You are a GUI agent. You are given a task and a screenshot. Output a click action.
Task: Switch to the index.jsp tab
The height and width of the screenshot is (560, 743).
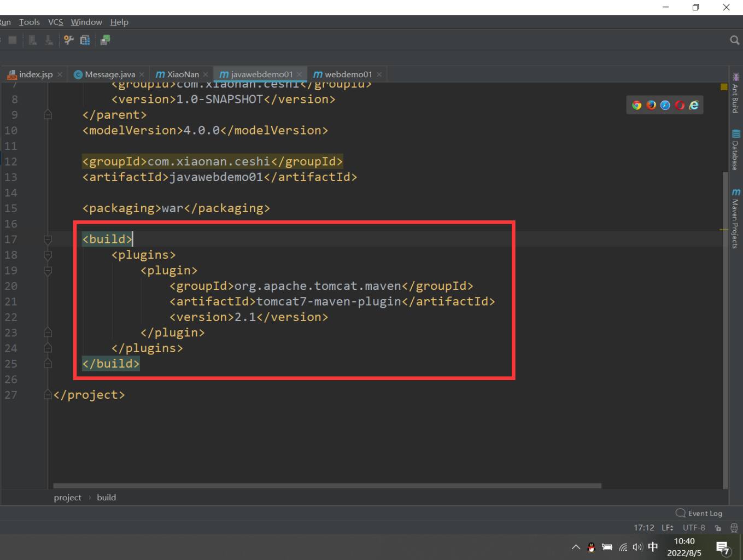[36, 74]
